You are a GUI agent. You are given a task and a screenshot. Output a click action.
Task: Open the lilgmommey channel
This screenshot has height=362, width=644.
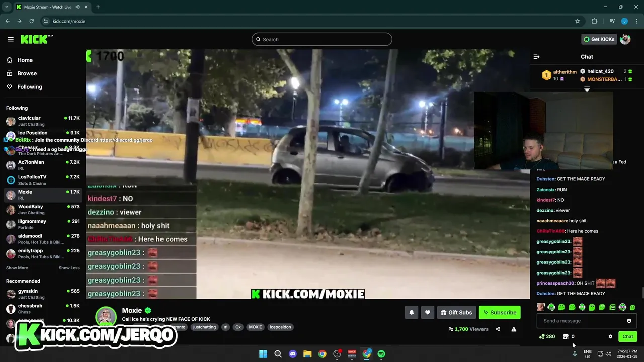[43, 224]
